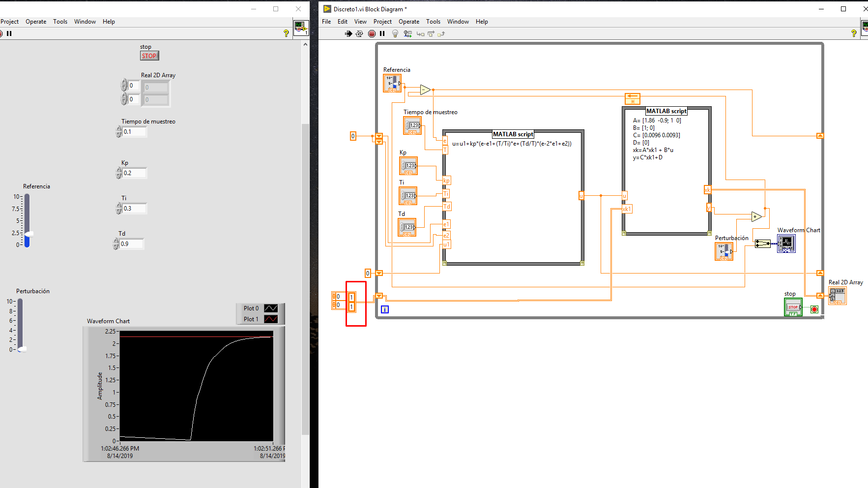868x488 pixels.
Task: Step Over the current node
Action: coord(431,33)
